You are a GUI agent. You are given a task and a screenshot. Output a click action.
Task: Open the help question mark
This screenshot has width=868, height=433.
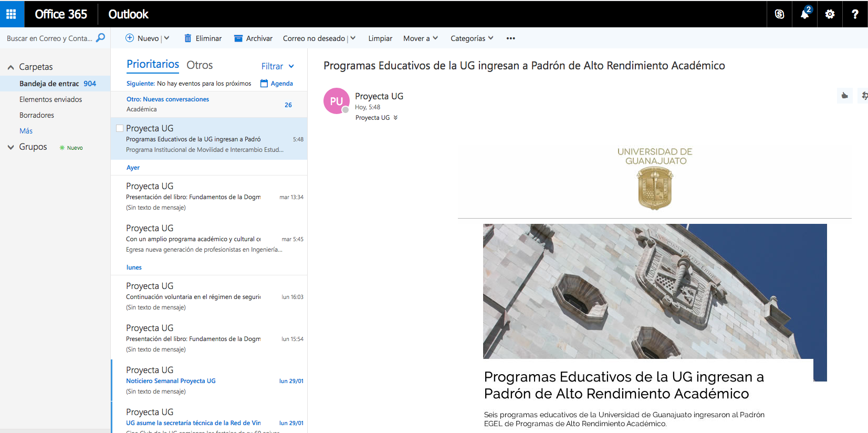(x=855, y=14)
